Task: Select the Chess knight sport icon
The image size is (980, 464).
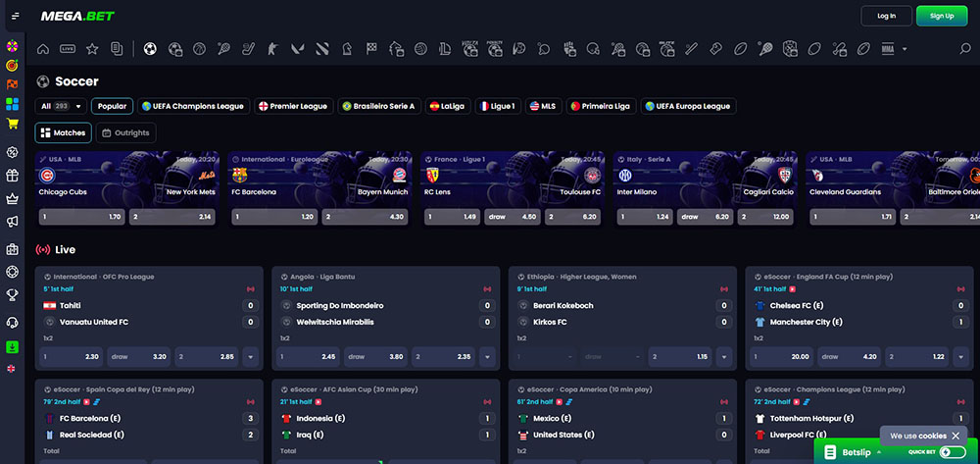Action: click(x=347, y=49)
